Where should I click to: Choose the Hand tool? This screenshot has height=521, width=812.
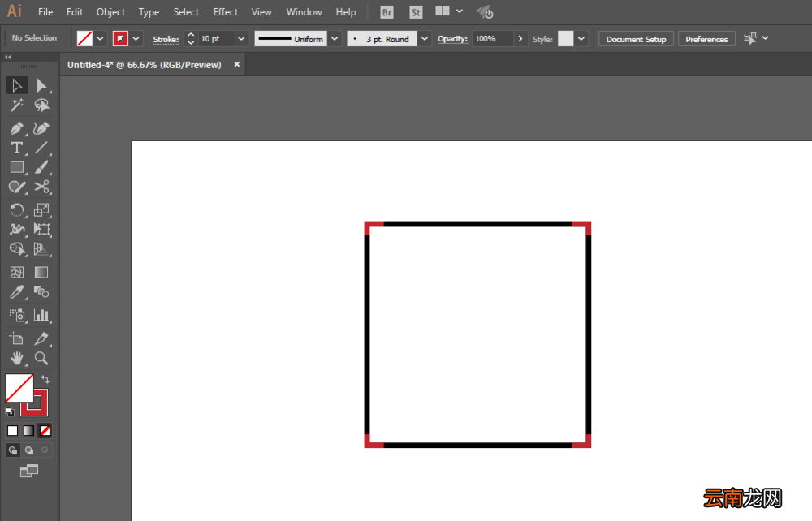click(x=17, y=358)
